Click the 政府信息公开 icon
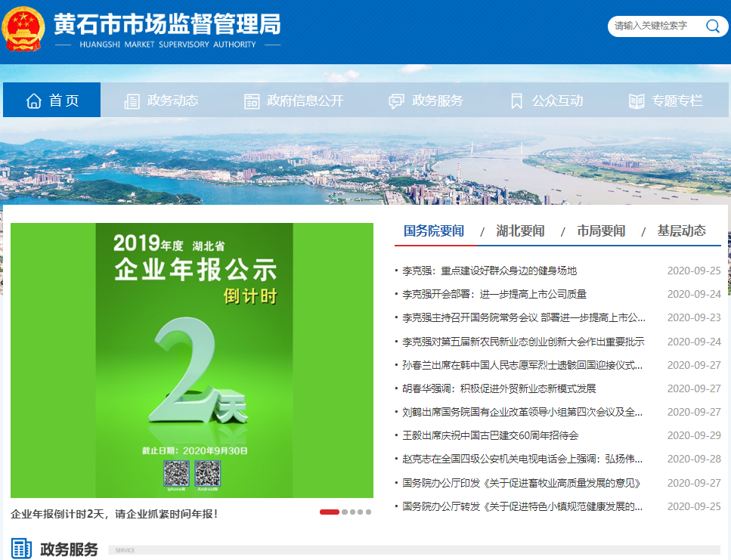731x560 pixels. tap(252, 101)
